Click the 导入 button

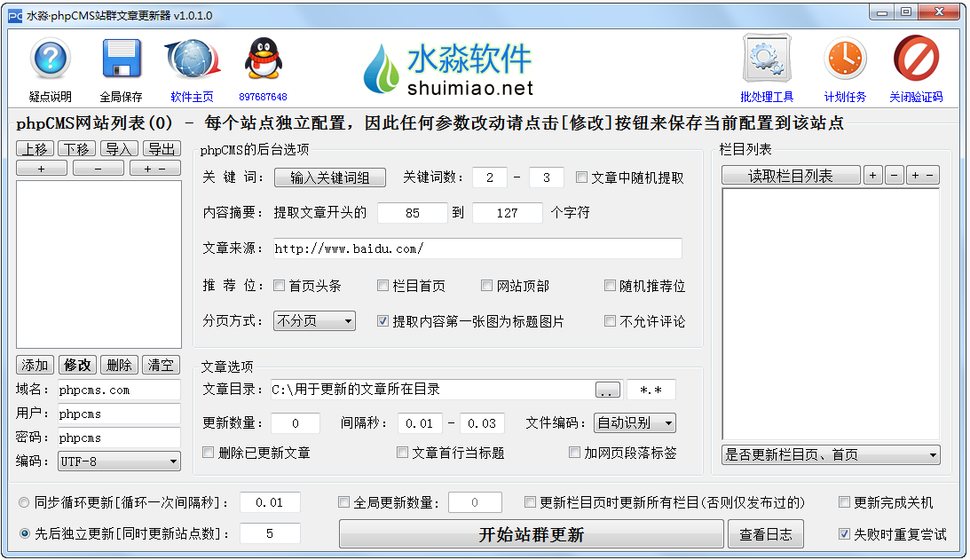pos(119,149)
